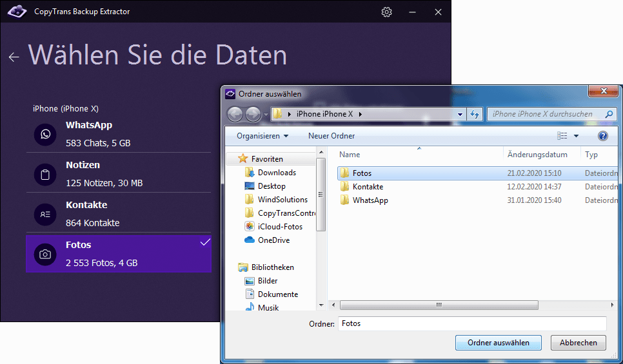Image resolution: width=623 pixels, height=364 pixels.
Task: Open iCloud-Fotos in favorites
Action: point(280,226)
